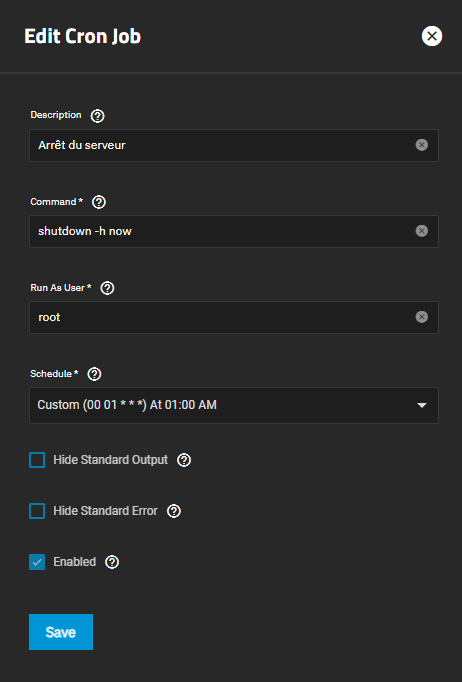Enable Hide Standard Output checkbox
Image resolution: width=462 pixels, height=682 pixels.
pyautogui.click(x=37, y=460)
